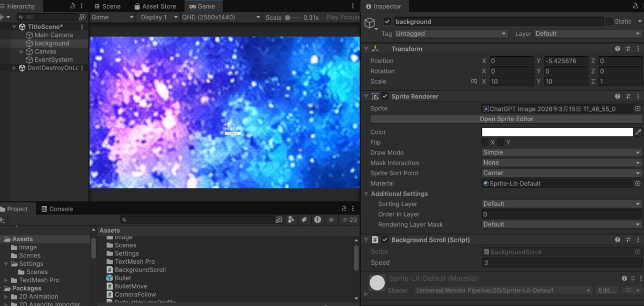Click the shader Edit... button
This screenshot has height=306, width=644.
click(x=606, y=290)
